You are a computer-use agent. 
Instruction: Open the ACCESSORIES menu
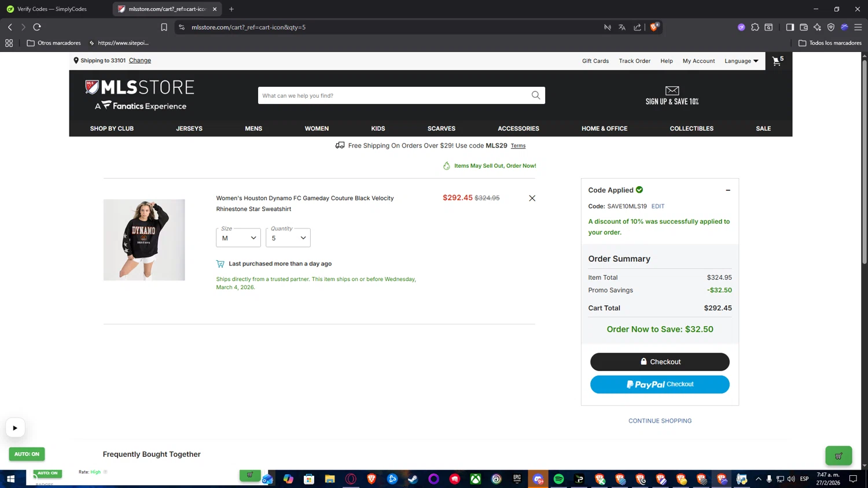pos(518,128)
